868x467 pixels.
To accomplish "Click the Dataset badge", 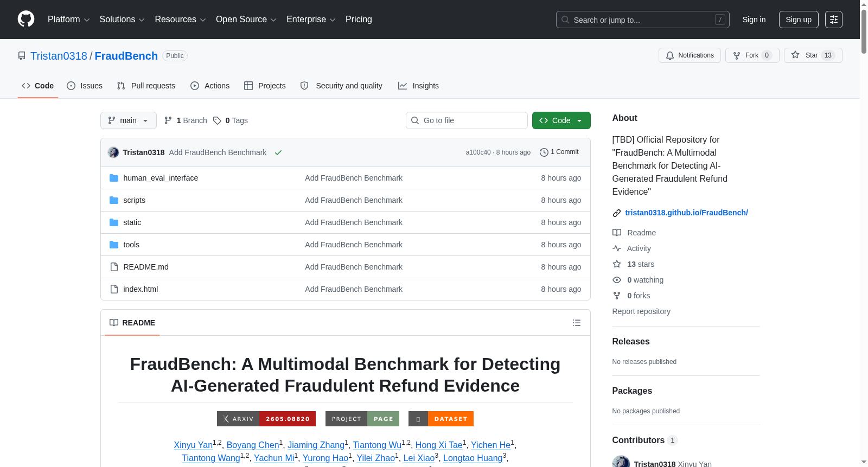I will (x=441, y=419).
